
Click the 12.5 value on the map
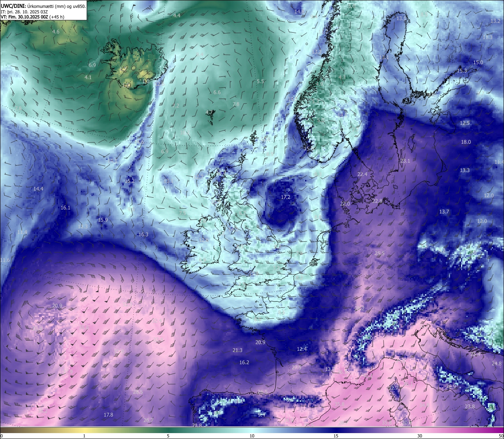click(x=465, y=123)
